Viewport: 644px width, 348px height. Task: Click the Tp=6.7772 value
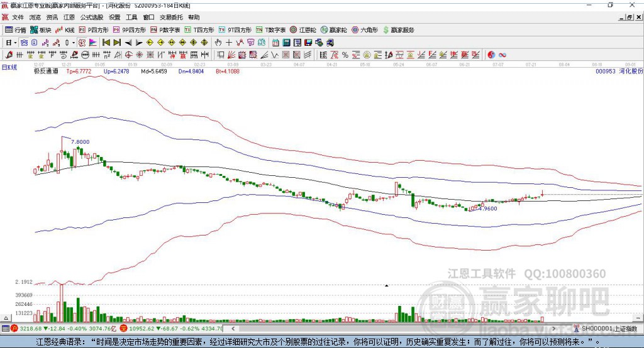tap(79, 71)
